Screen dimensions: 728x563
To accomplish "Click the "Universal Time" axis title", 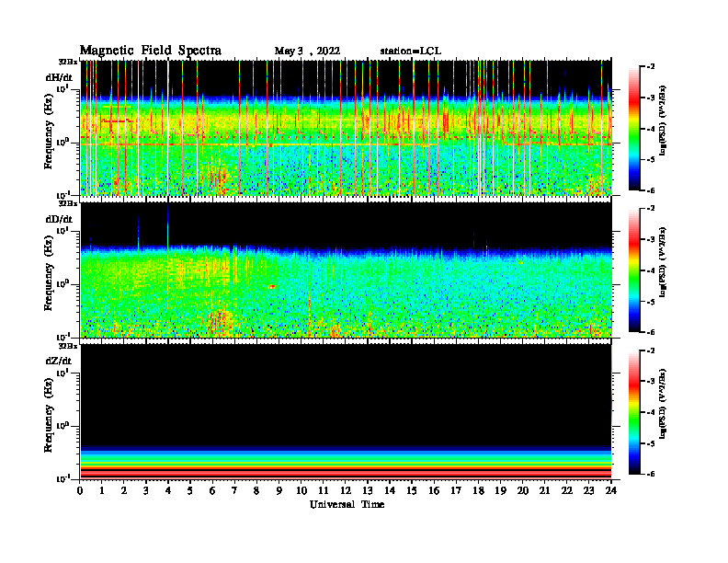I will pos(347,504).
